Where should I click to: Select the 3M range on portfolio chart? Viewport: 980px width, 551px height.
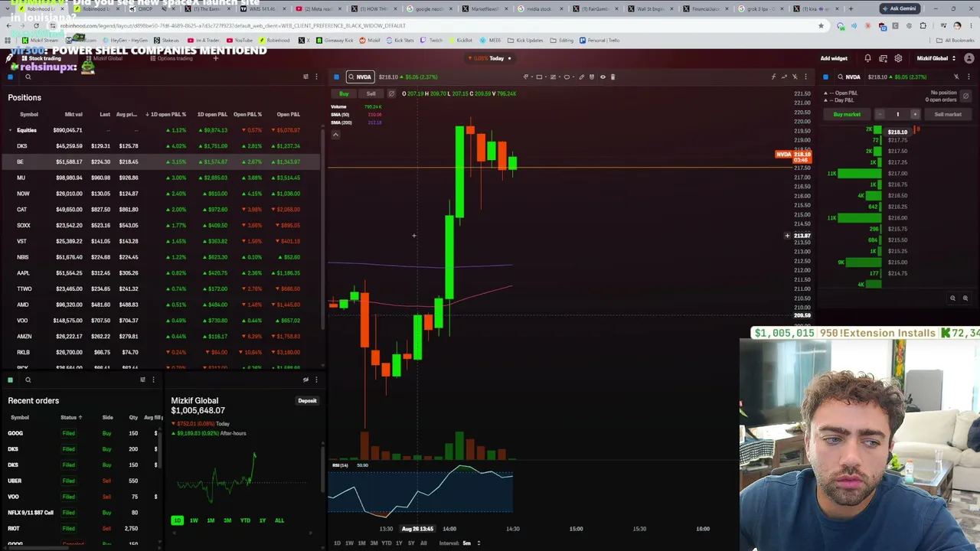click(x=227, y=520)
